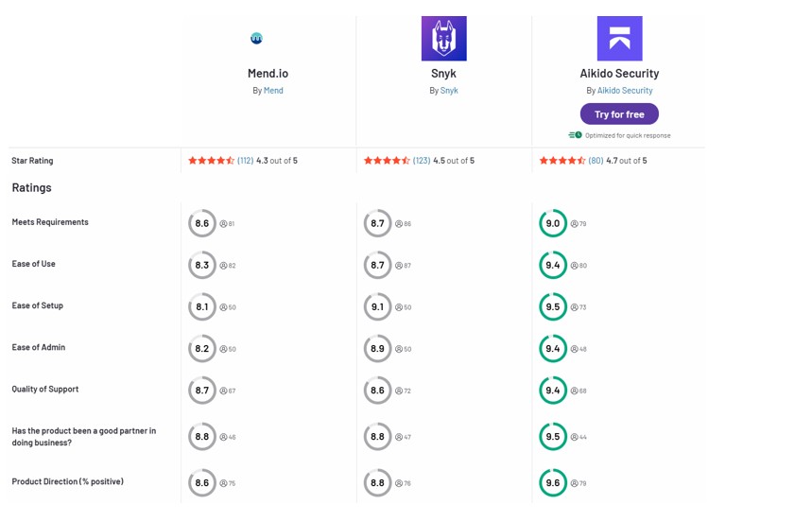Click Snyk's Product Direction 8.8 circle
Image resolution: width=812 pixels, height=522 pixels.
377,482
